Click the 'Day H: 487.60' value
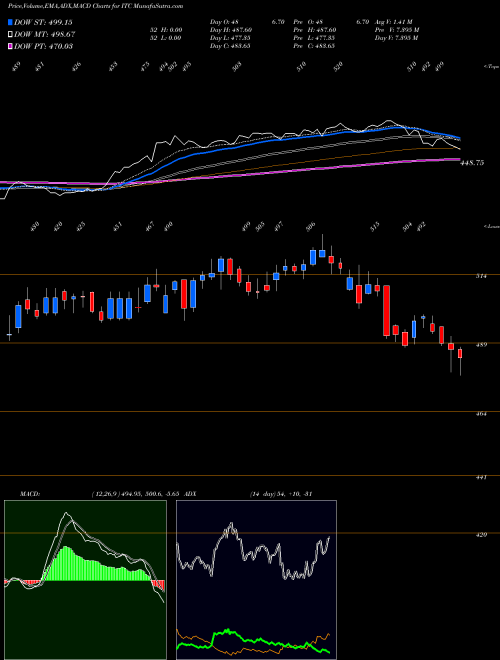 (x=231, y=30)
